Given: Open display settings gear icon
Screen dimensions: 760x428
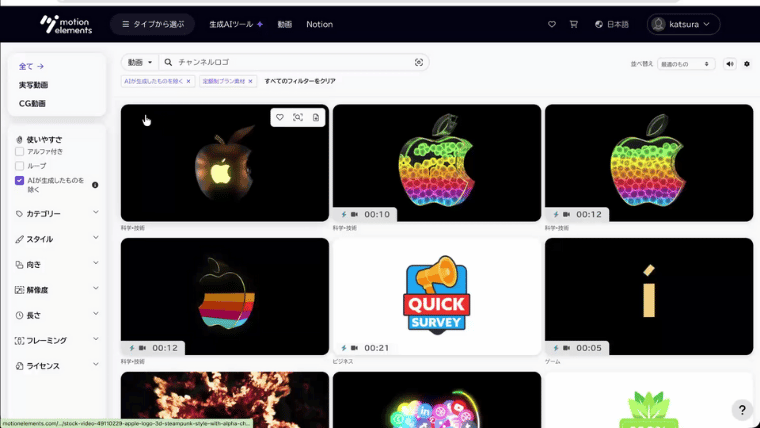Looking at the screenshot, I should point(746,64).
